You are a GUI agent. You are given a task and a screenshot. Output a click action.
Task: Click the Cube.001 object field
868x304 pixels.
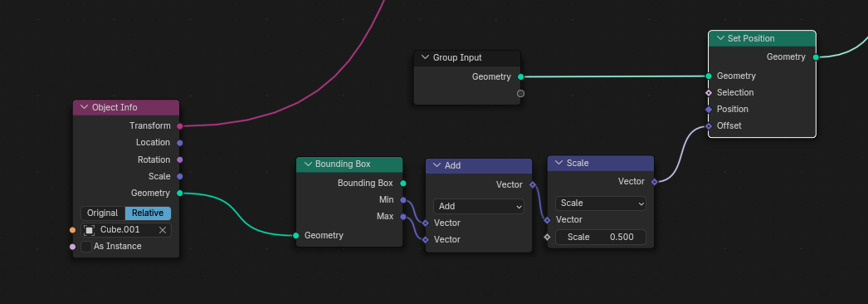[126, 230]
